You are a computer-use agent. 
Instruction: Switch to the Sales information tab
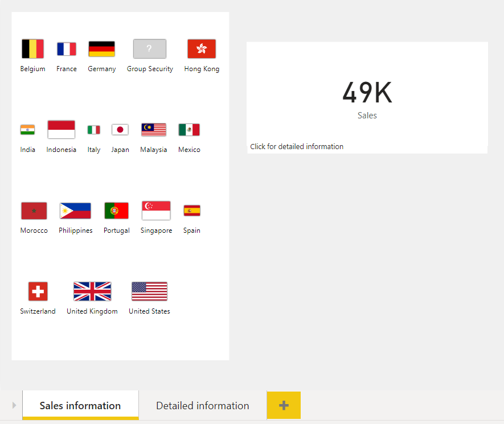pos(80,405)
